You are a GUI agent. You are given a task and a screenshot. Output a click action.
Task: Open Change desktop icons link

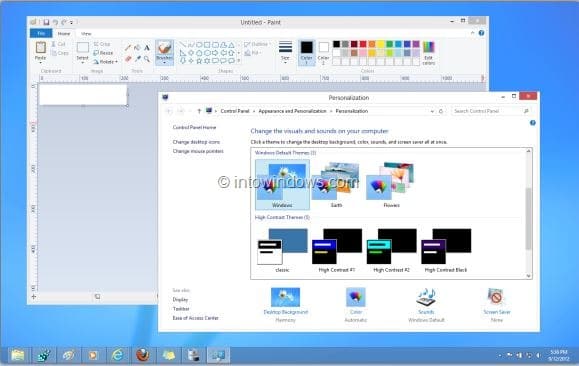click(x=196, y=142)
